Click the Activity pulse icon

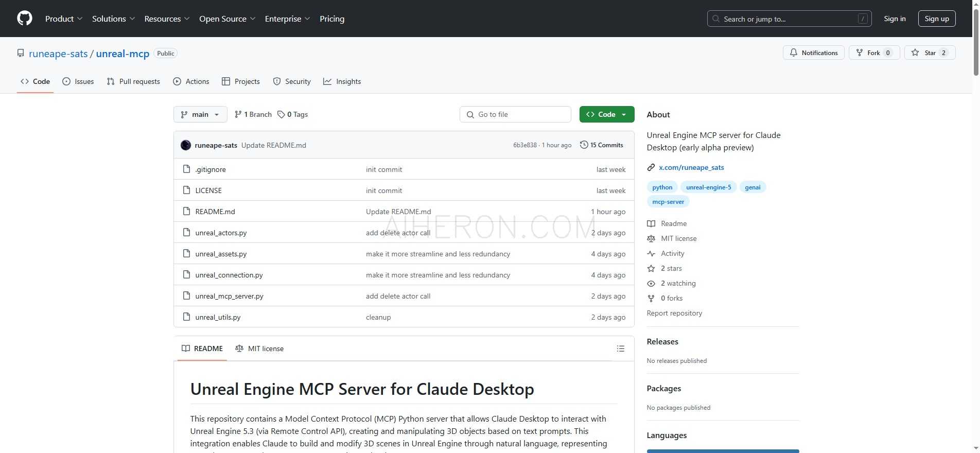tap(651, 253)
